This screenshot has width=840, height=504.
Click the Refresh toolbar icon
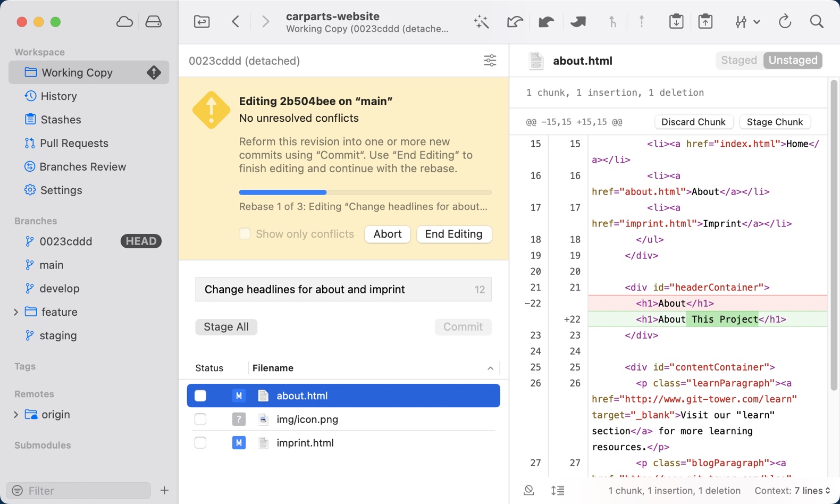[x=785, y=22]
